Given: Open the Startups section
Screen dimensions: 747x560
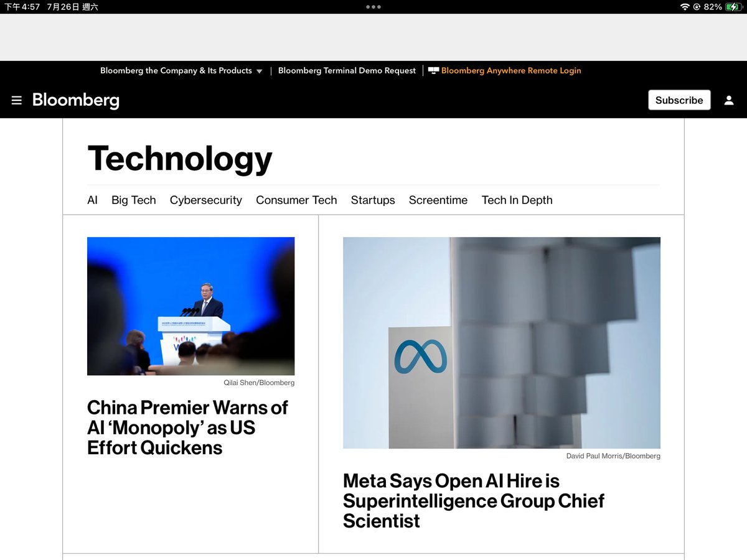Looking at the screenshot, I should [373, 200].
